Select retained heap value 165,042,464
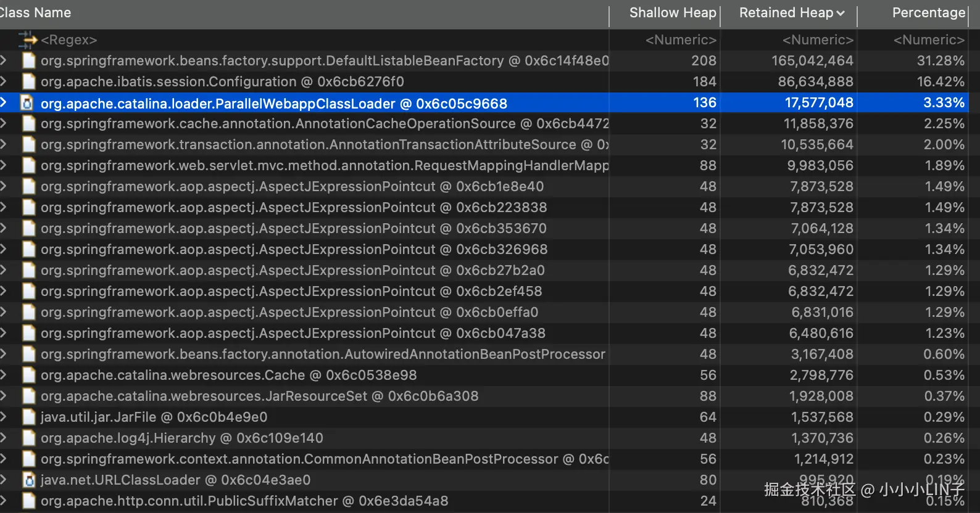980x513 pixels. (x=812, y=60)
